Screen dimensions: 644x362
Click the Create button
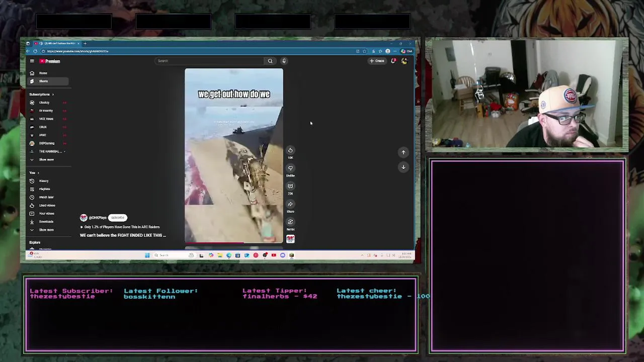point(377,61)
